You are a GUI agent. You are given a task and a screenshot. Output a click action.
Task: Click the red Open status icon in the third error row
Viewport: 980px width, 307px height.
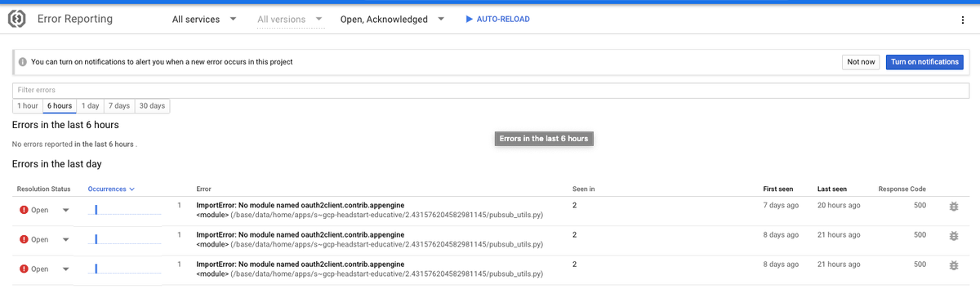point(24,269)
